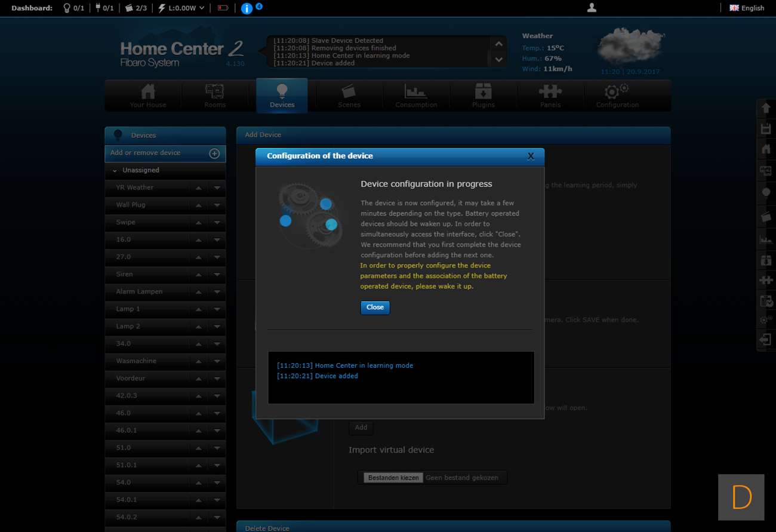Click the Bestanden kiezen file button
This screenshot has height=532, width=776.
pos(393,478)
